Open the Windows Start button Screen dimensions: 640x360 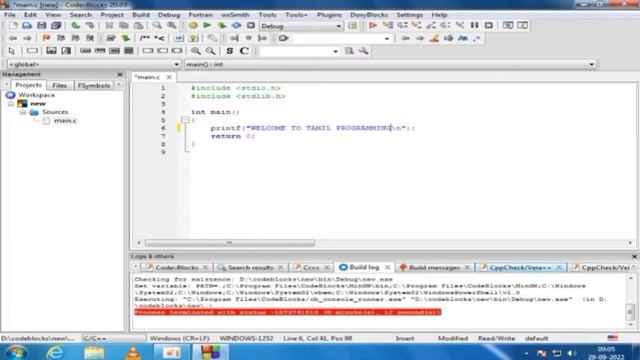tap(16, 352)
